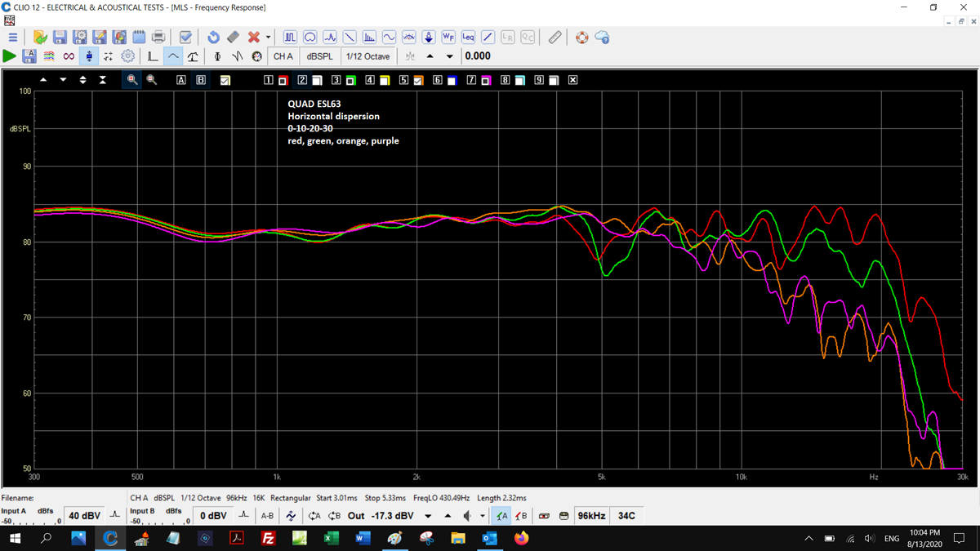Open the output level dropdown arrow
Screen dimensions: 980x551
tap(428, 516)
